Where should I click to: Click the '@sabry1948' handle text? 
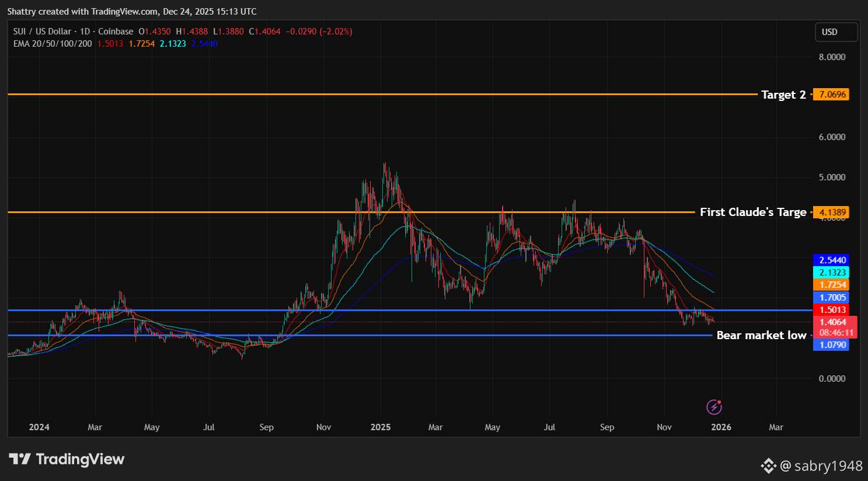(x=821, y=466)
